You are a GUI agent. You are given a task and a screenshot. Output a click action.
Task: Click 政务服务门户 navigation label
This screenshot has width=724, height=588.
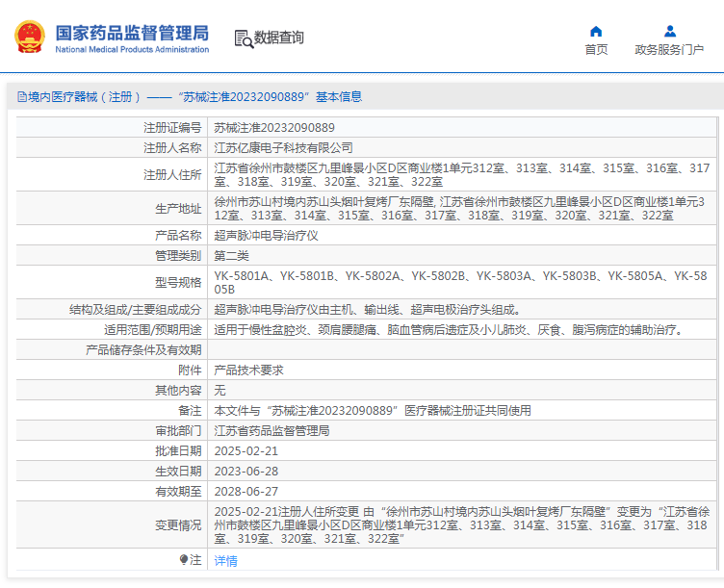(x=669, y=49)
